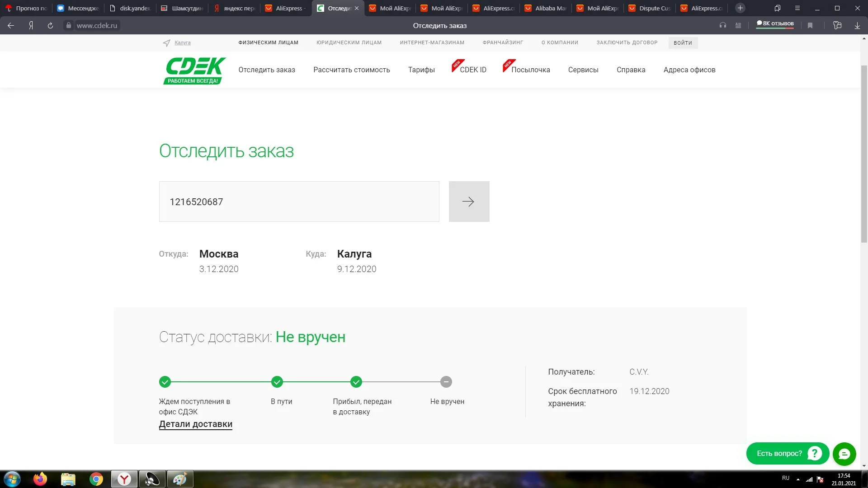
Task: Click the tracking number input field
Action: [299, 202]
